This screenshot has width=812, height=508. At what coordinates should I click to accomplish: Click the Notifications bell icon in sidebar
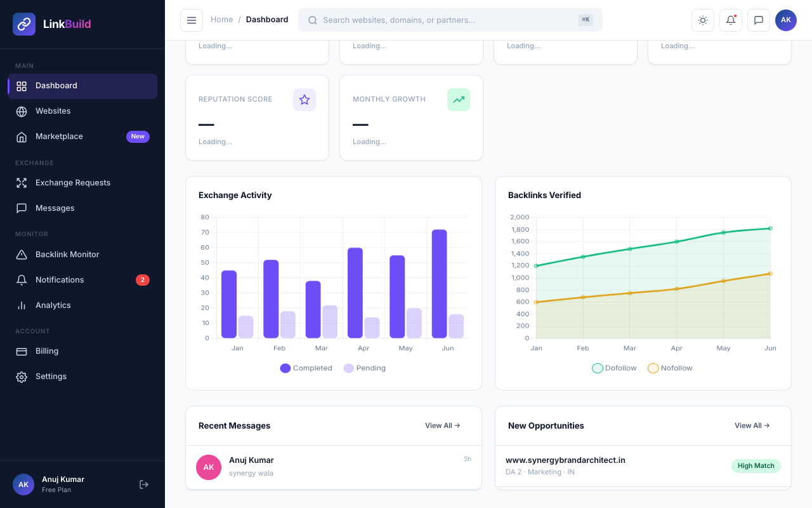pos(22,280)
